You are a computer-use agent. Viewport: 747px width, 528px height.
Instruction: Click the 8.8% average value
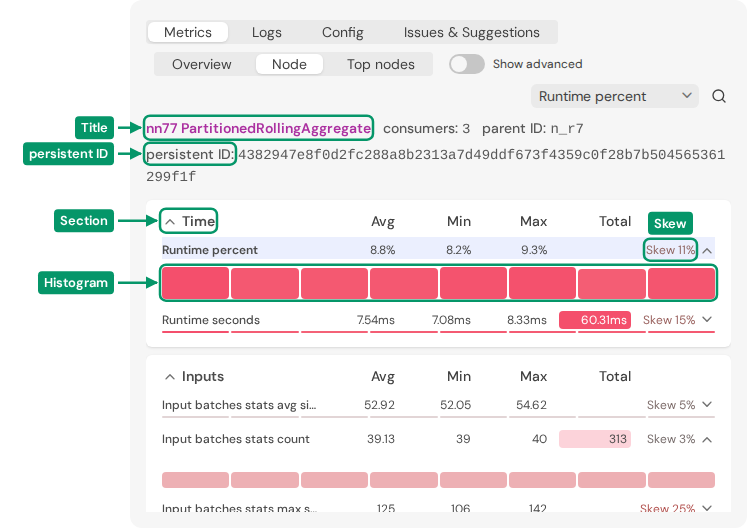(383, 250)
